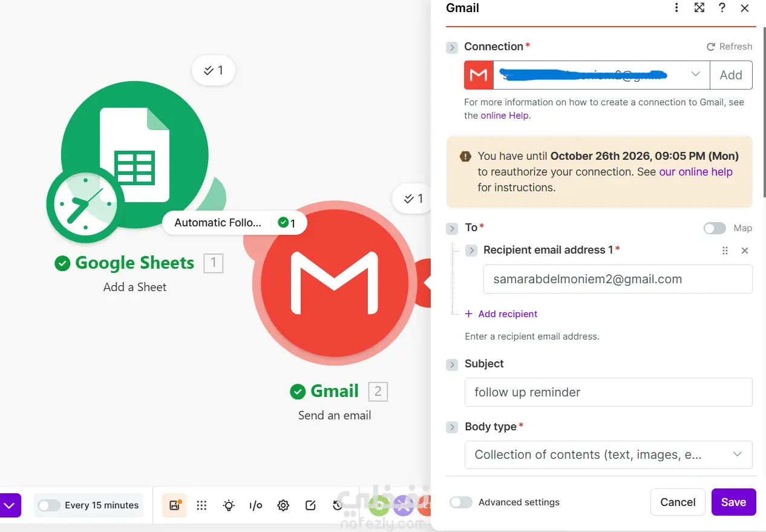Screen dimensions: 766x532
Task: Expand the Connection field chevron
Action: (452, 47)
